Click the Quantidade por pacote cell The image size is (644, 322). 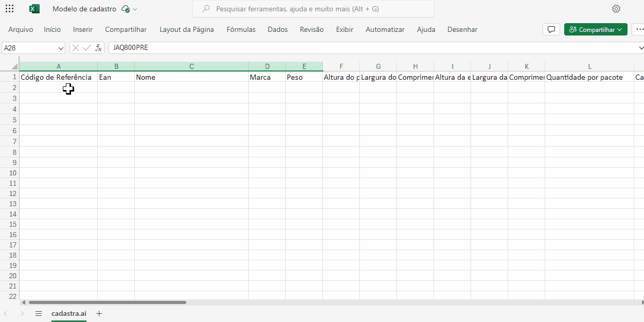pyautogui.click(x=589, y=77)
